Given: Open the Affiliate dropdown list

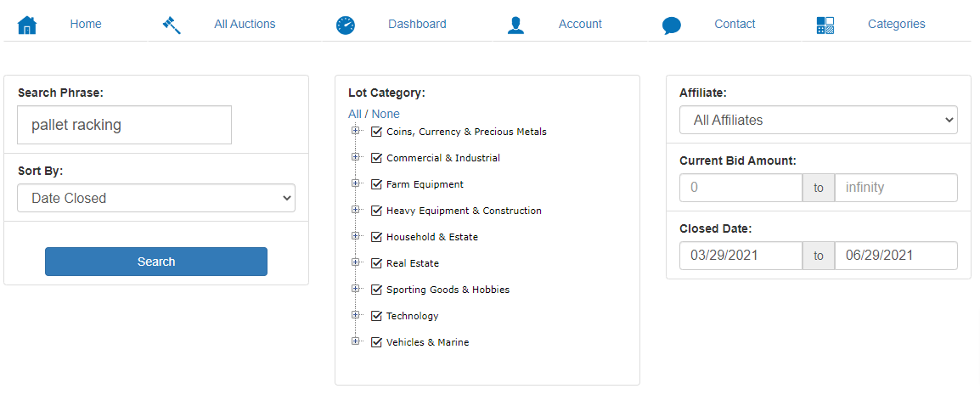Looking at the screenshot, I should coord(818,120).
